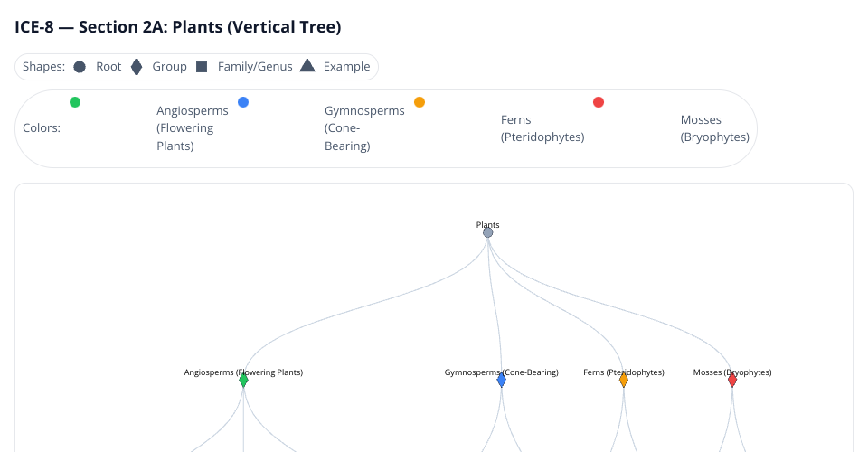Click the square Family/Genus shape icon
The height and width of the screenshot is (452, 868).
point(202,67)
